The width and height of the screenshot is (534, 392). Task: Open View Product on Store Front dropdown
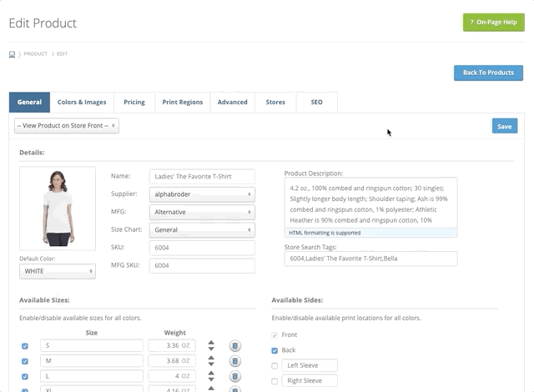(67, 126)
